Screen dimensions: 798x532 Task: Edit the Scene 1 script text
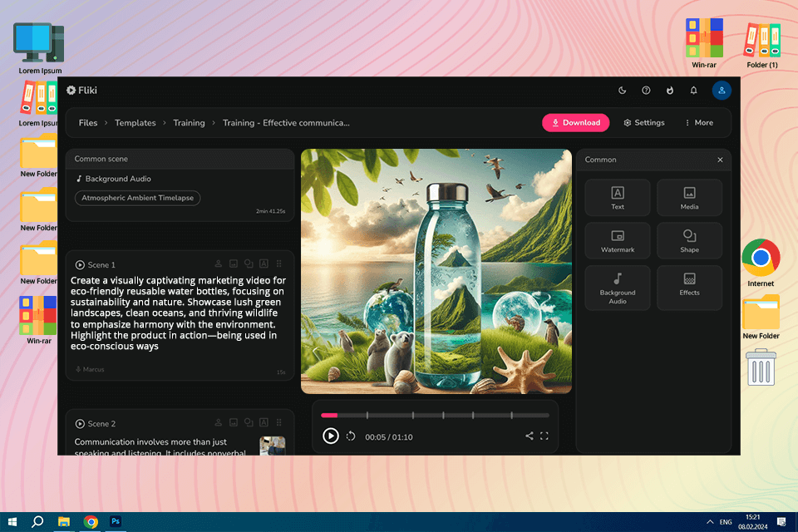pyautogui.click(x=178, y=313)
